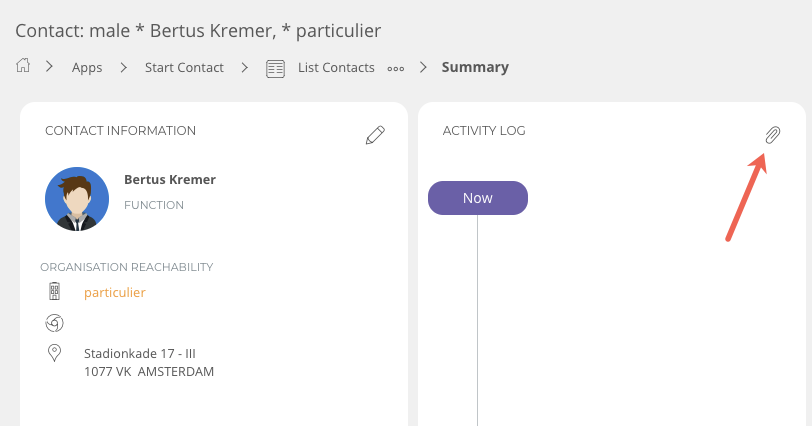Click the Now timeline marker

(477, 198)
